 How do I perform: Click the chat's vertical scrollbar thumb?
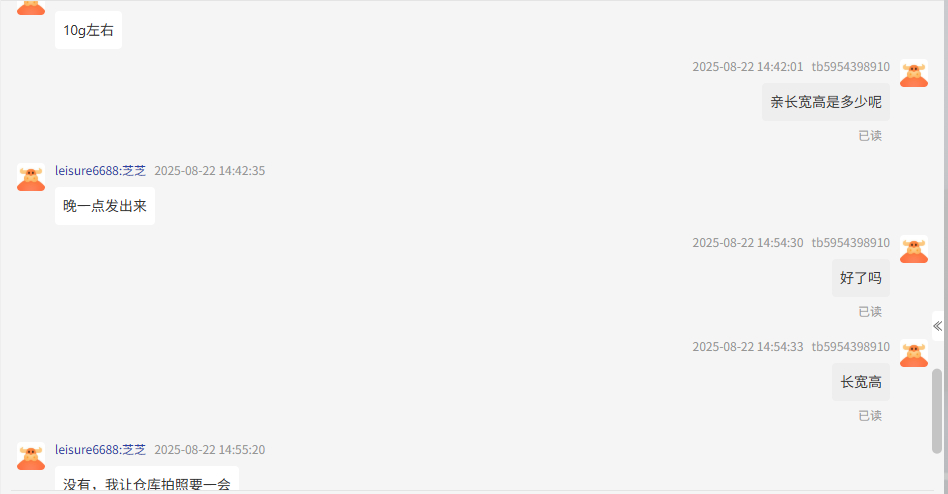point(937,411)
